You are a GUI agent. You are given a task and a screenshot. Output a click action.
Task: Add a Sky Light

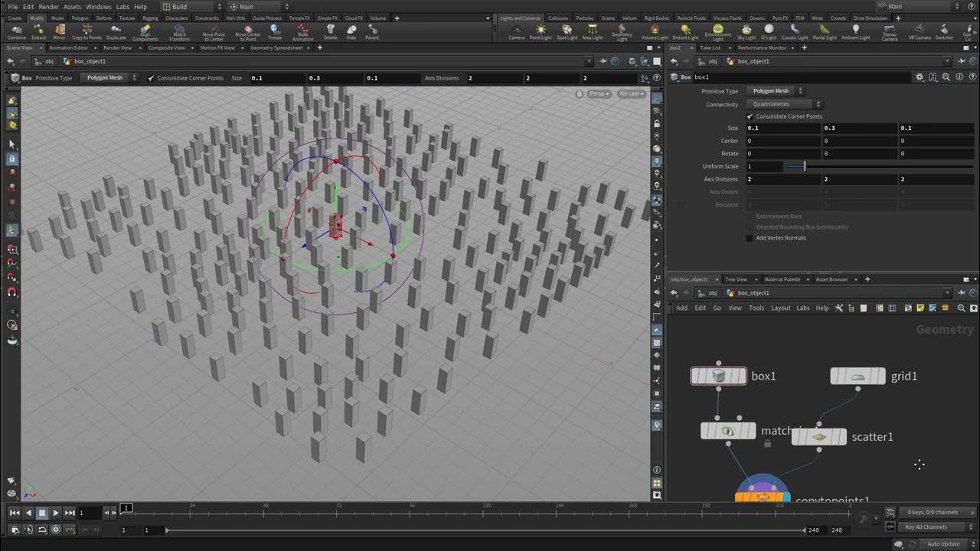(746, 31)
